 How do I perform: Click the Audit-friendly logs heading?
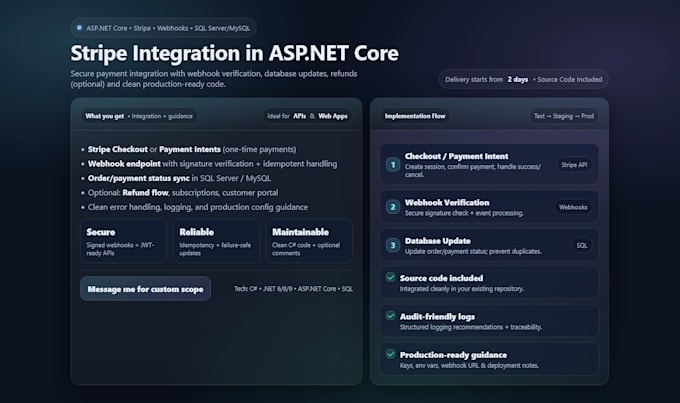pos(437,317)
